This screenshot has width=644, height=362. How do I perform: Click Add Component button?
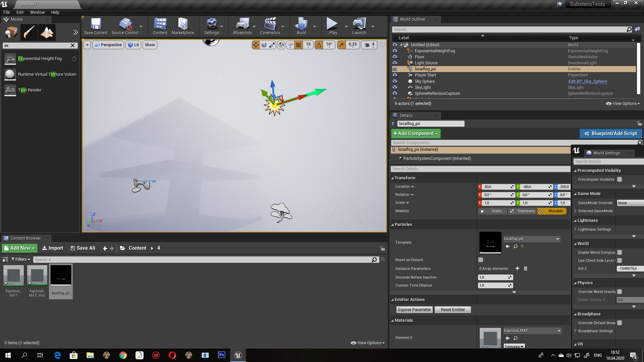tap(416, 133)
